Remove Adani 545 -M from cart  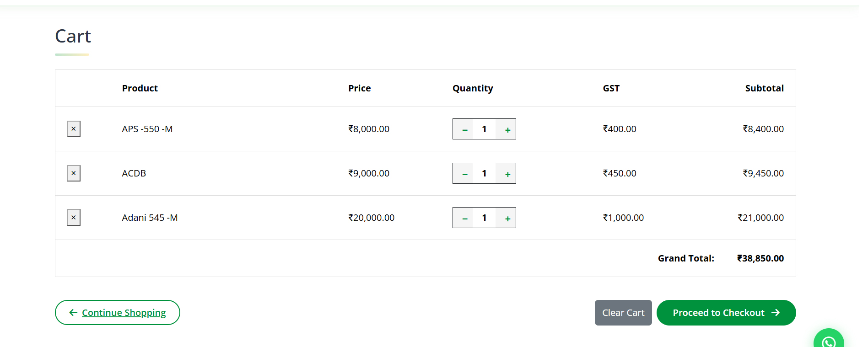(74, 218)
